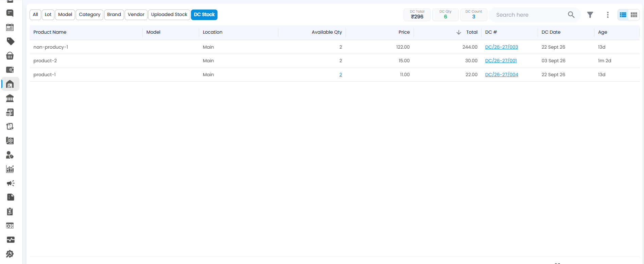The width and height of the screenshot is (644, 264).
Task: Click the DC Total ₹296 summary card
Action: (x=417, y=15)
